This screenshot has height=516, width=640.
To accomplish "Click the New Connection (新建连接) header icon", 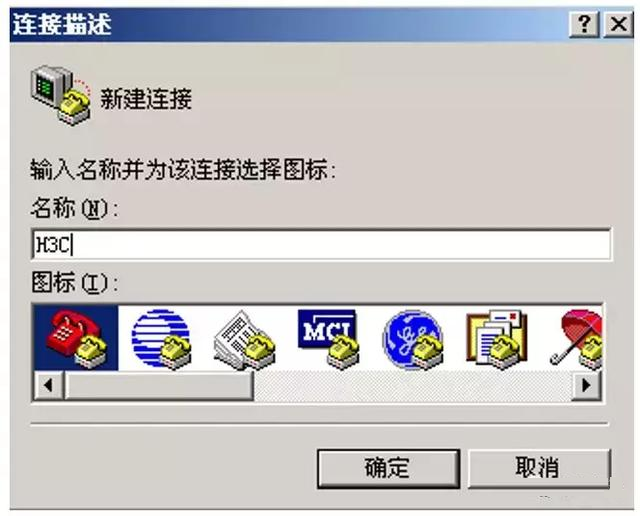I will point(60,95).
